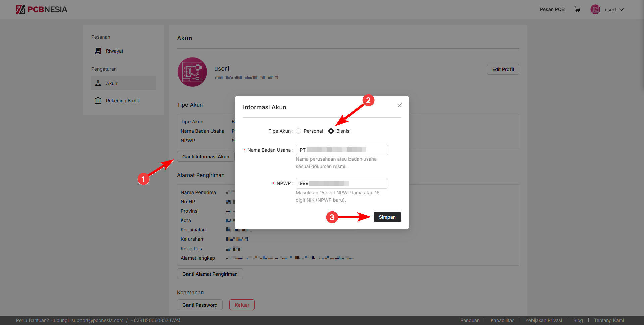Click the Informasi Akun dialog title
This screenshot has height=325, width=644.
point(264,107)
